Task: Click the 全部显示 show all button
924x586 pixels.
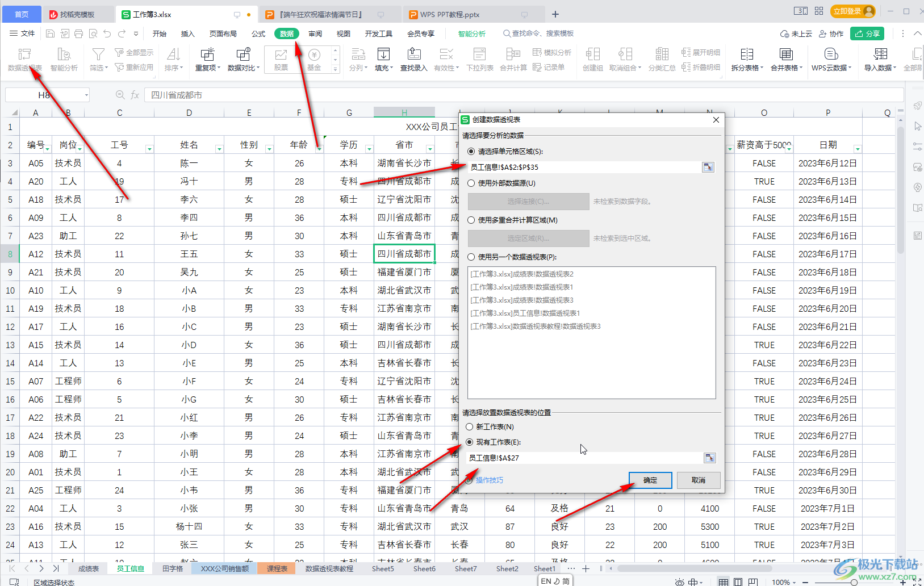Action: coord(135,52)
